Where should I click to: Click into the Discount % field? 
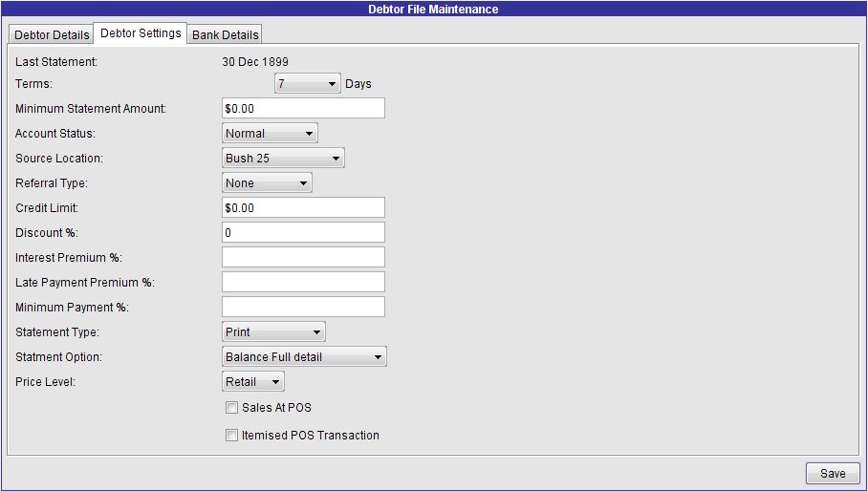pyautogui.click(x=303, y=233)
